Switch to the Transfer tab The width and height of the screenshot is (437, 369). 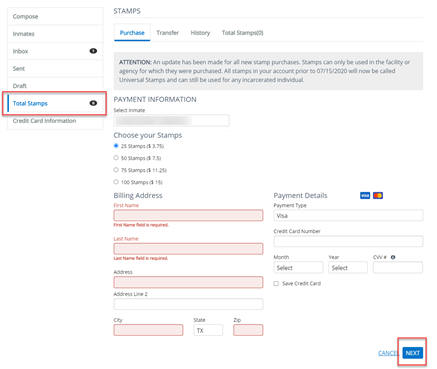pyautogui.click(x=168, y=33)
